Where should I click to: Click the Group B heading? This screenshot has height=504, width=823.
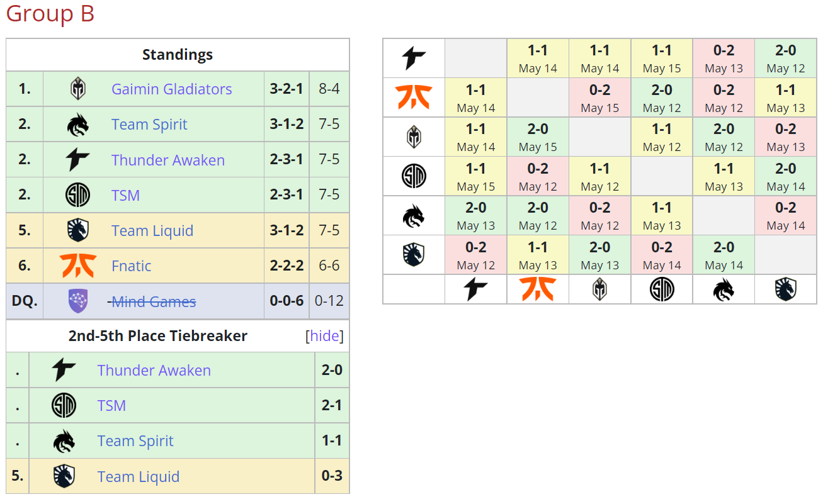pos(50,14)
